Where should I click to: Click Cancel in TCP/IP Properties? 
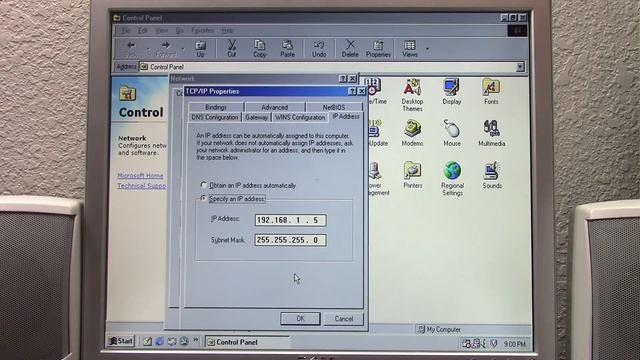coord(344,318)
